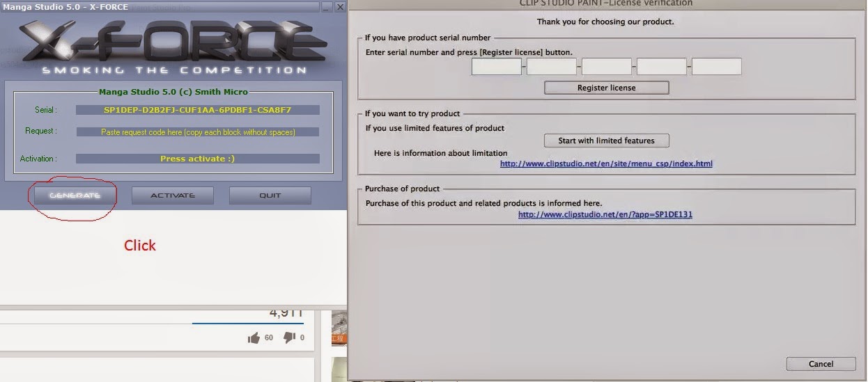Click the thumbs-up like icon
Screen dimensions: 868x382
[x=254, y=338]
